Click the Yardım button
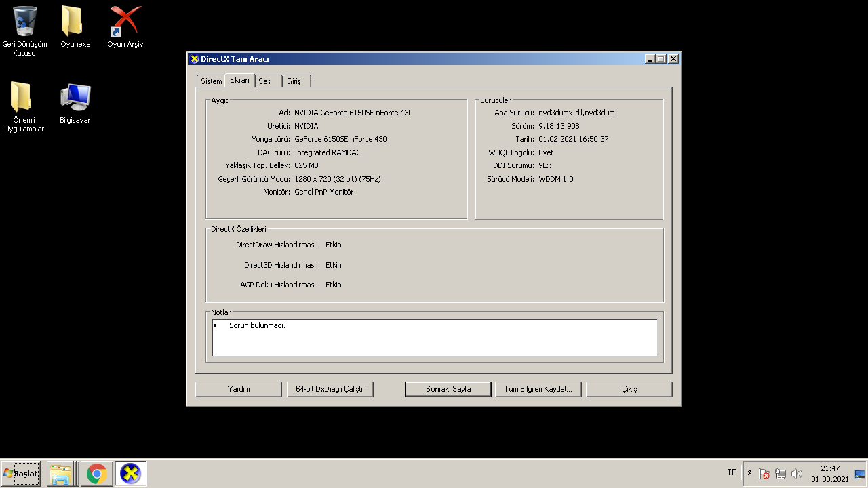This screenshot has width=868, height=488. pyautogui.click(x=238, y=389)
